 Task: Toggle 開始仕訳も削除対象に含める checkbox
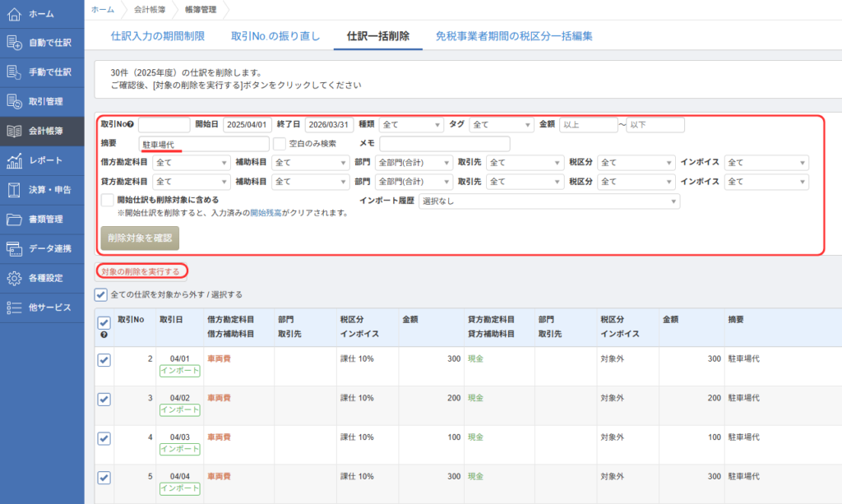click(107, 200)
